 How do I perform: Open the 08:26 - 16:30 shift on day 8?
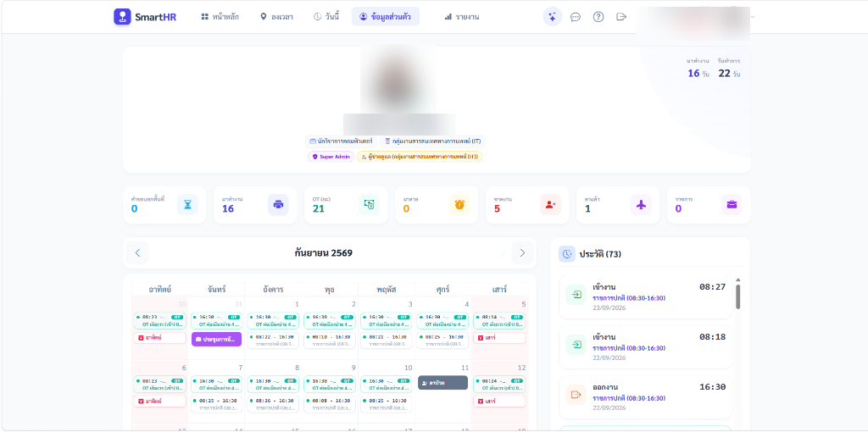pyautogui.click(x=273, y=404)
